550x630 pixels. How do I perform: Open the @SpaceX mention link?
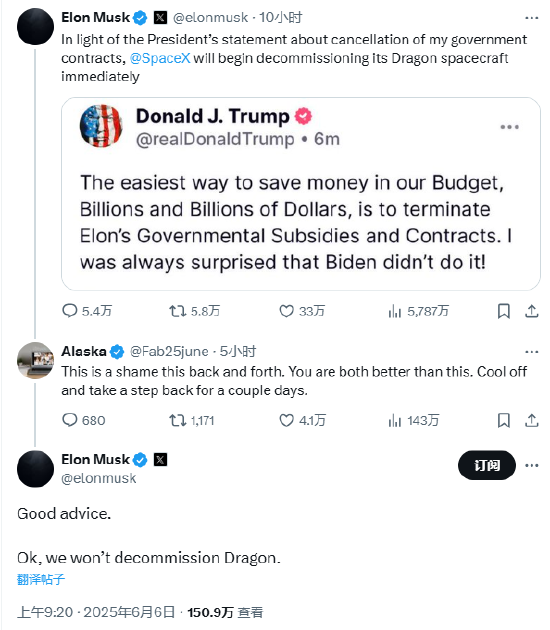[x=160, y=58]
